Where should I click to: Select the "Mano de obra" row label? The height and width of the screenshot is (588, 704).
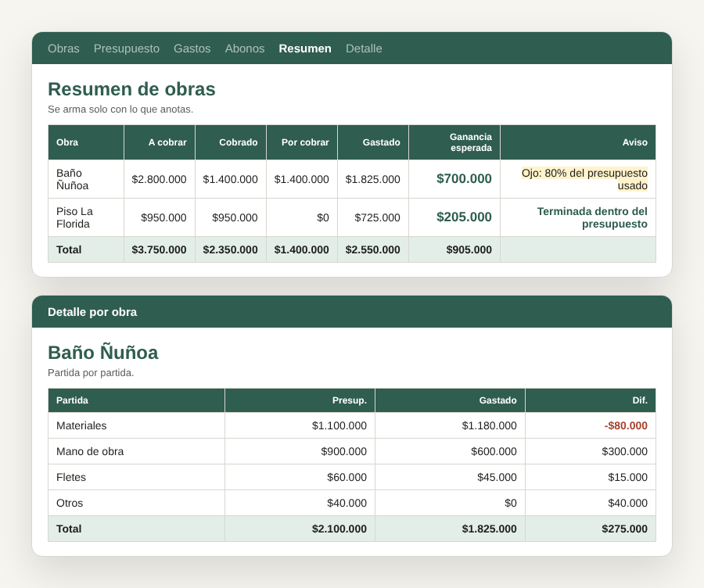(90, 451)
